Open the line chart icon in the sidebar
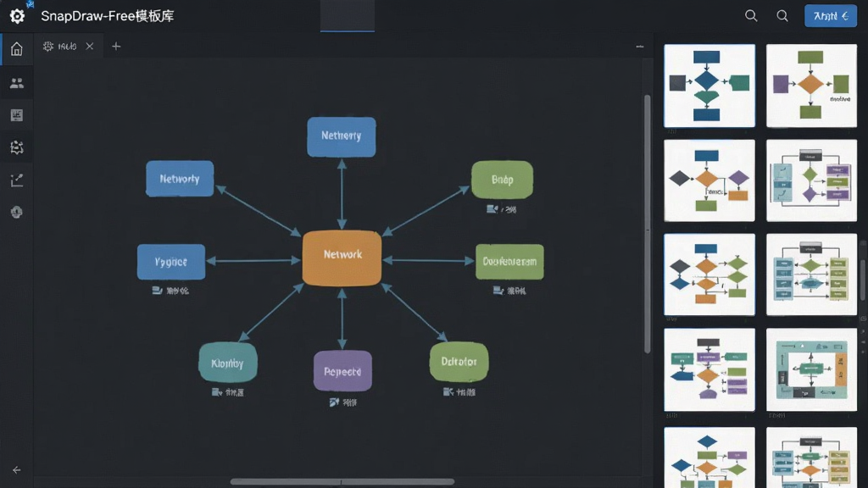Viewport: 868px width, 488px height. pos(17,180)
